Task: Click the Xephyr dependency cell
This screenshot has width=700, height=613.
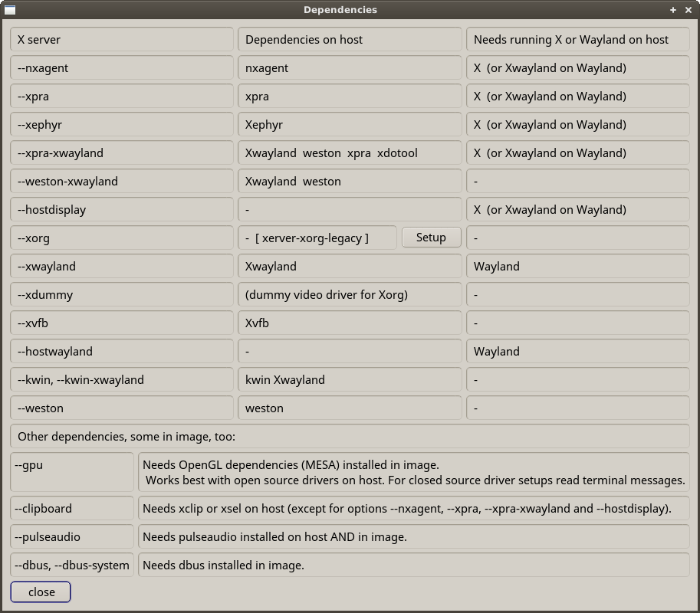Action: pyautogui.click(x=350, y=124)
